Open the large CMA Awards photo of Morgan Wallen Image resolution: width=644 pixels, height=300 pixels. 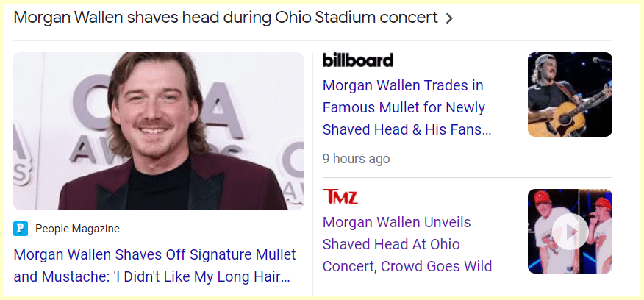click(158, 131)
